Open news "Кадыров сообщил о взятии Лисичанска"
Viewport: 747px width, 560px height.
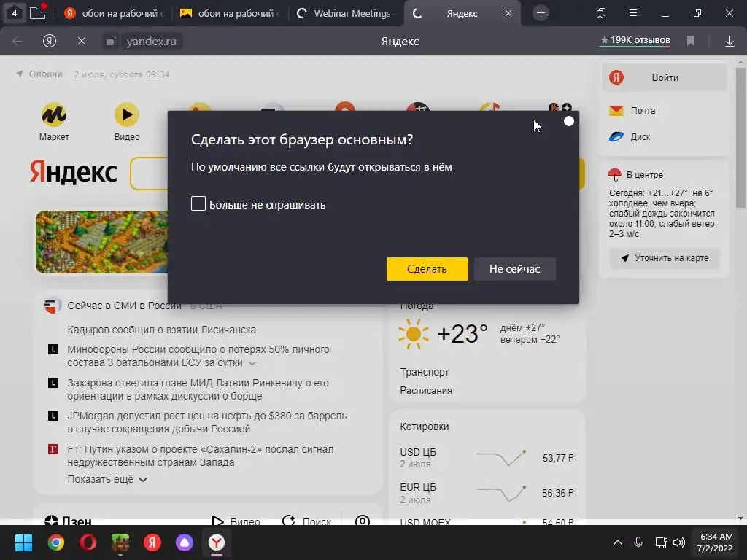pyautogui.click(x=161, y=330)
